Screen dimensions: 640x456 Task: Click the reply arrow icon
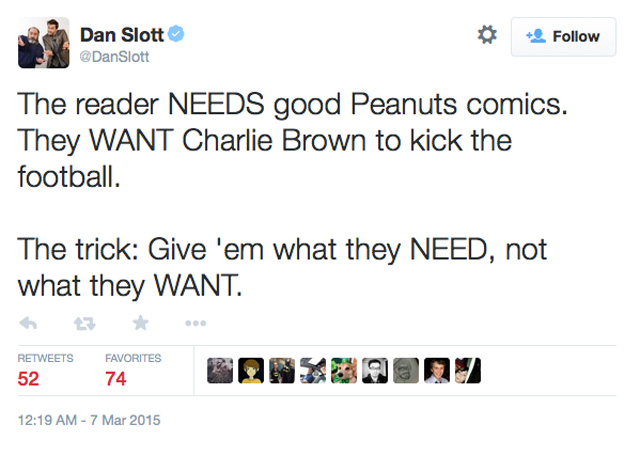click(x=29, y=323)
